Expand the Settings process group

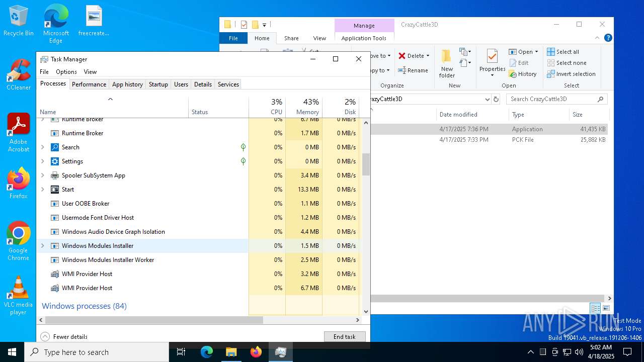coord(43,161)
